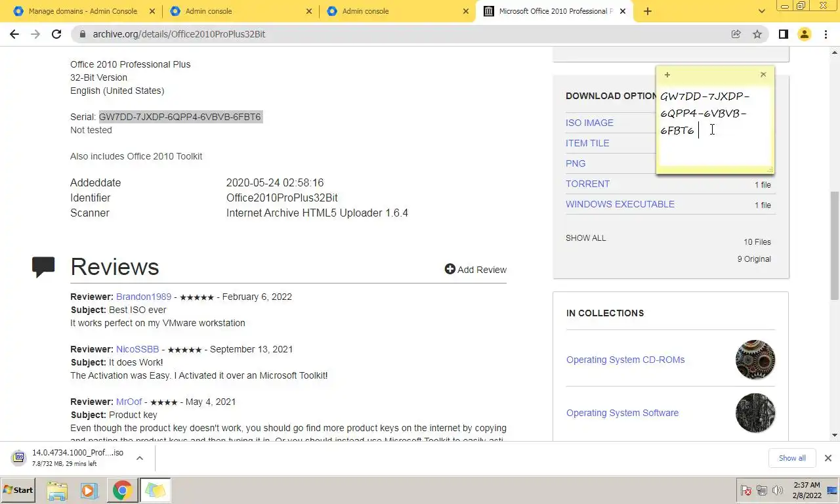The width and height of the screenshot is (840, 504).
Task: Click the Action Center flag tray icon
Action: point(746,490)
